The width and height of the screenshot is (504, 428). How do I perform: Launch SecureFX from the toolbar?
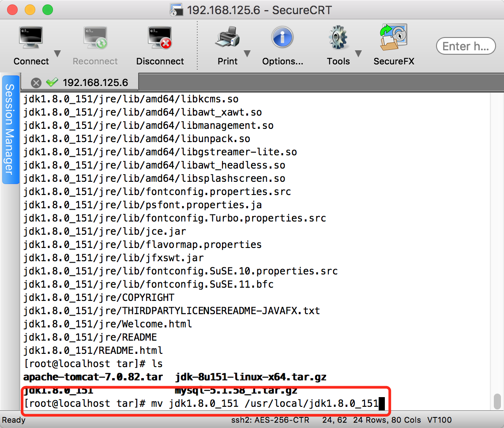[393, 37]
